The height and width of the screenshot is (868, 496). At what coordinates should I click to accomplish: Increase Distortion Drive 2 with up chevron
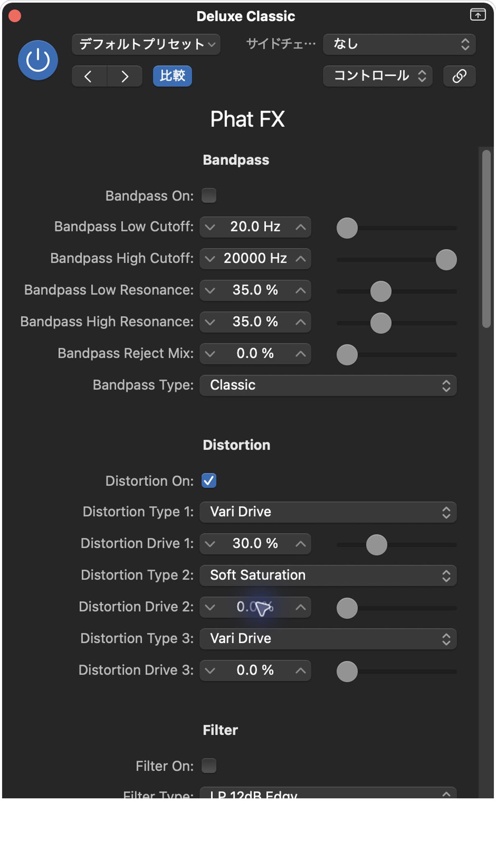coord(301,607)
